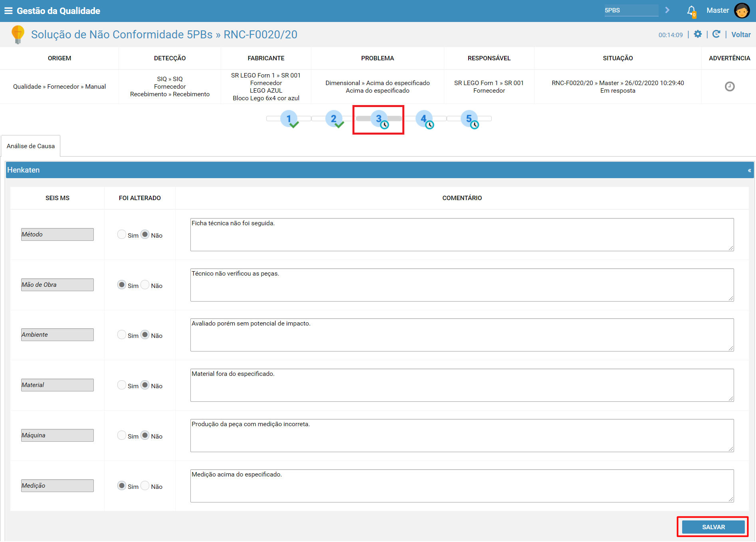This screenshot has width=756, height=542.
Task: Select Não for Material
Action: [145, 385]
